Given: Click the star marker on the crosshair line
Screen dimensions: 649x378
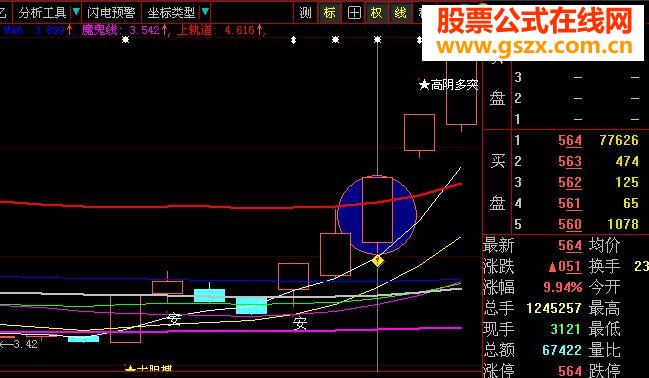Looking at the screenshot, I should pos(377,40).
